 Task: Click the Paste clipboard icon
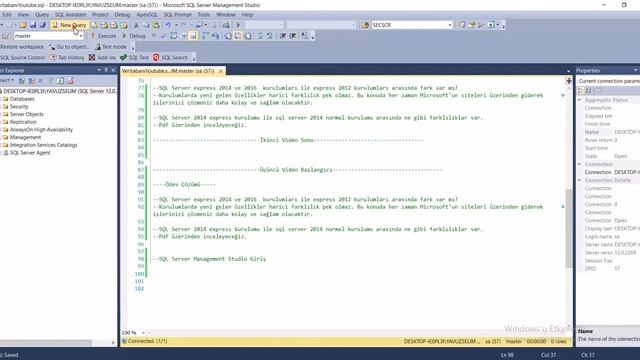[x=156, y=25]
